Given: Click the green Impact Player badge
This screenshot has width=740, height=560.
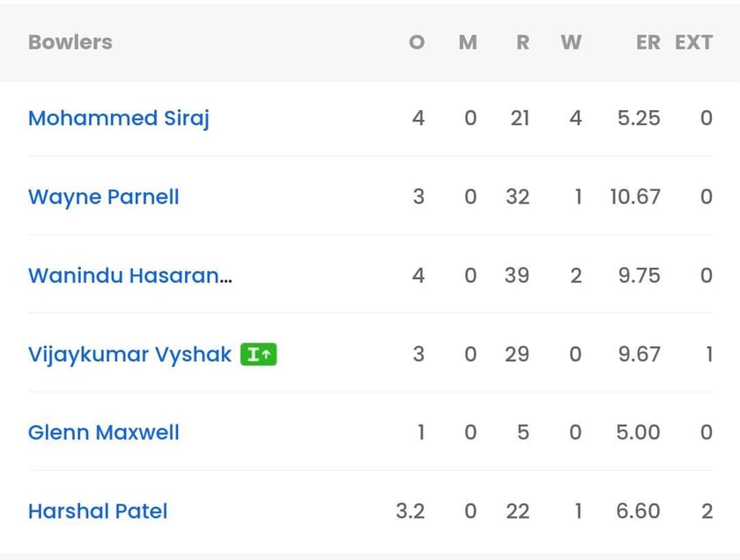Looking at the screenshot, I should click(x=258, y=354).
